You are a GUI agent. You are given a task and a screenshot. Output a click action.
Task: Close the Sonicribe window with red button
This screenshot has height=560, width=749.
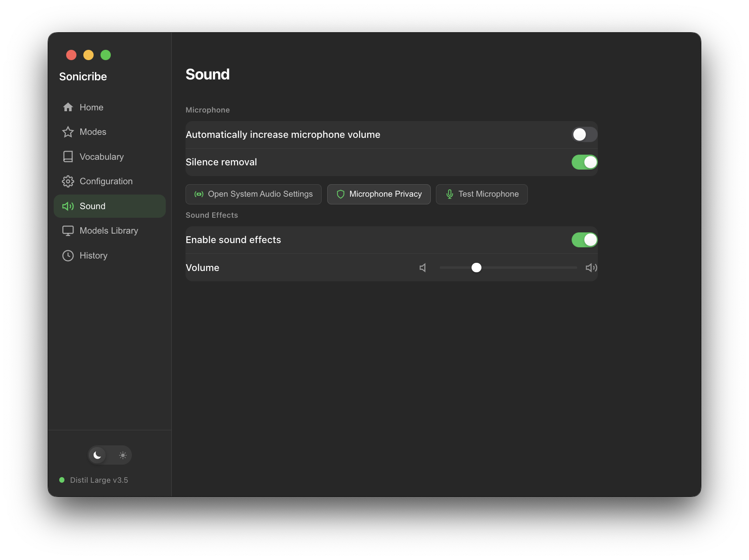point(71,55)
